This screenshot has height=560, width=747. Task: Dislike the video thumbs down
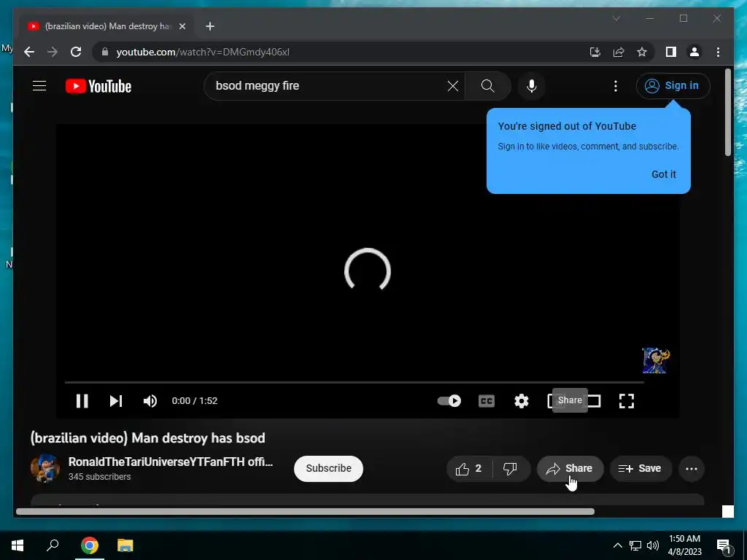510,469
